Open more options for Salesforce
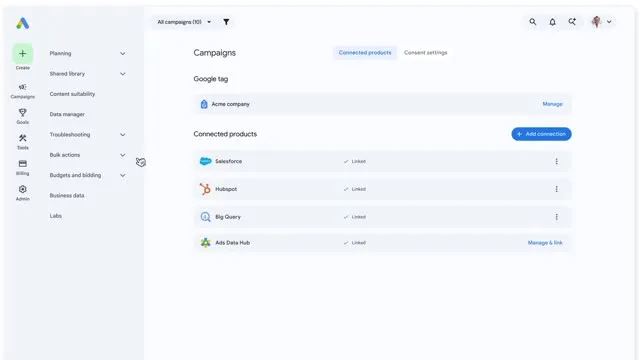640x360 pixels. click(556, 161)
